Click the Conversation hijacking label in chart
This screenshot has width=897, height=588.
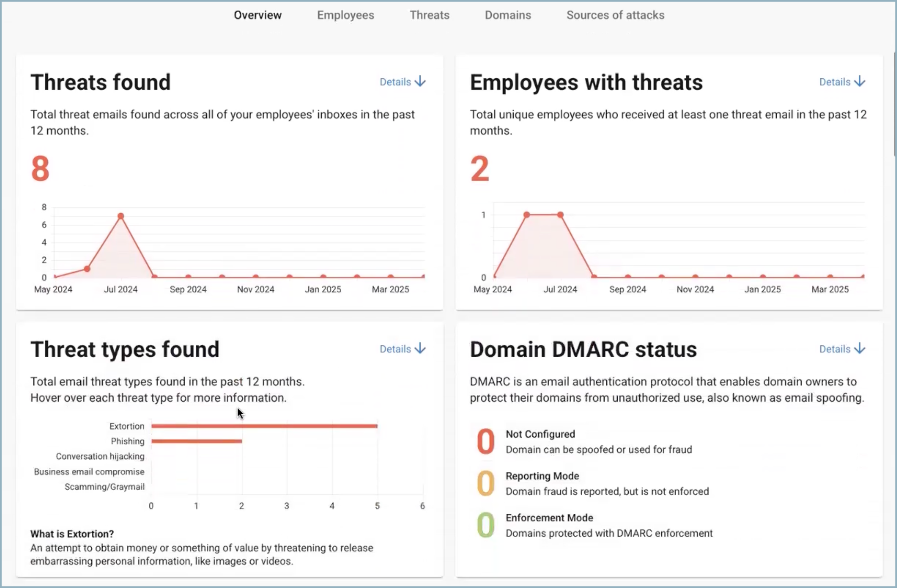(x=100, y=456)
